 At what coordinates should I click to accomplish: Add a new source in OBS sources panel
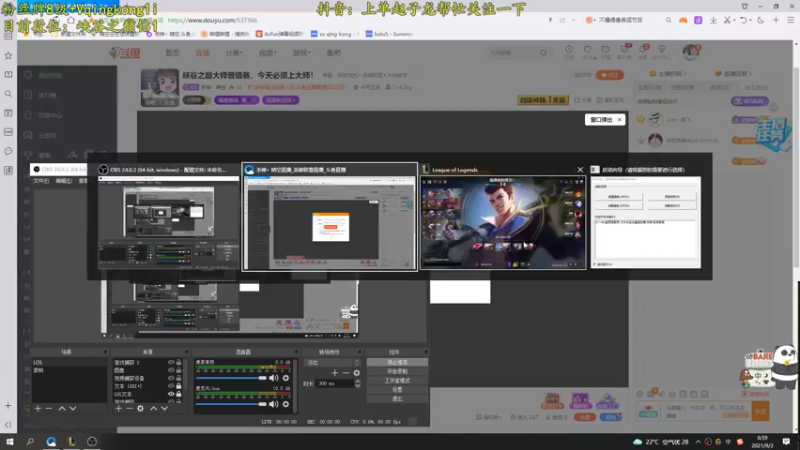coord(118,408)
